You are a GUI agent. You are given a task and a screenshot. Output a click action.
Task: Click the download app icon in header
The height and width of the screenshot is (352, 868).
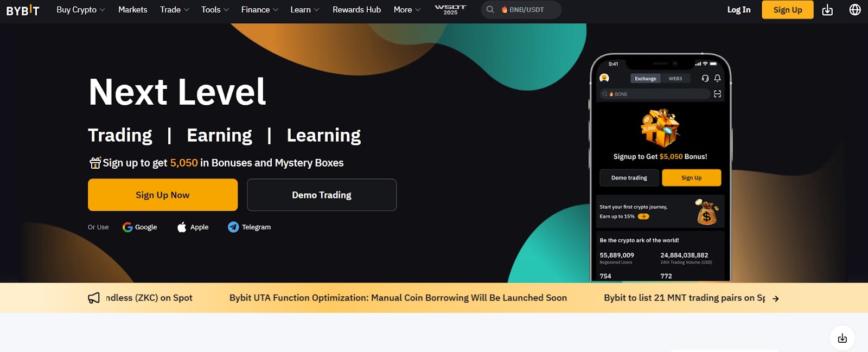point(827,10)
